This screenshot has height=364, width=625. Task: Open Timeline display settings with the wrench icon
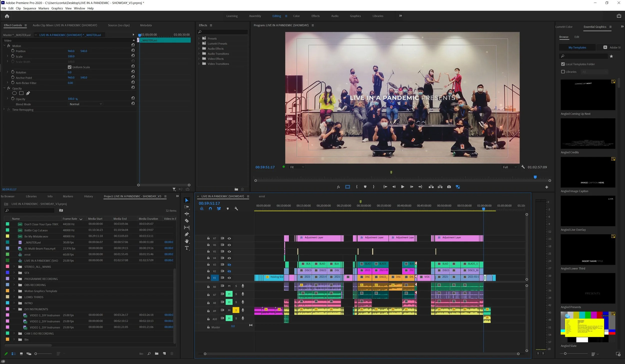236,209
